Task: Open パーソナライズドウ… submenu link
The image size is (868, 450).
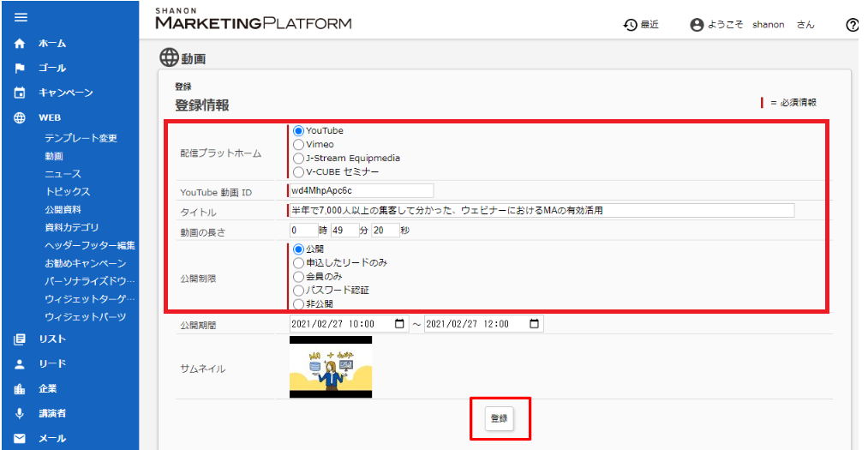Action: point(90,281)
